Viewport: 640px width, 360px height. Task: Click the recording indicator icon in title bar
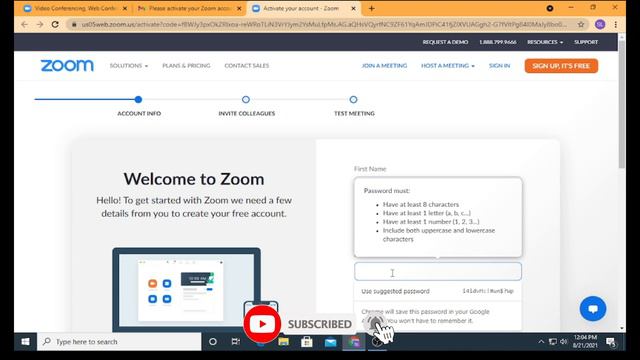(x=550, y=8)
